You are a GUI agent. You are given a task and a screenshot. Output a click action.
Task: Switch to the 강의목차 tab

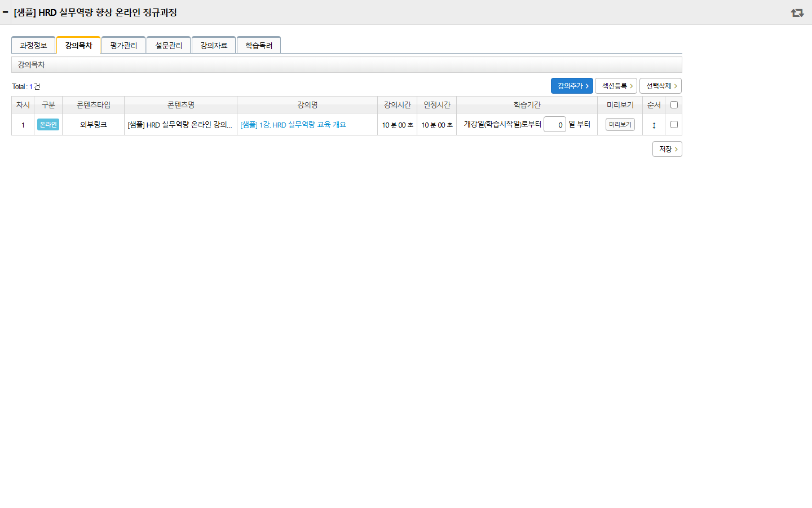point(78,45)
